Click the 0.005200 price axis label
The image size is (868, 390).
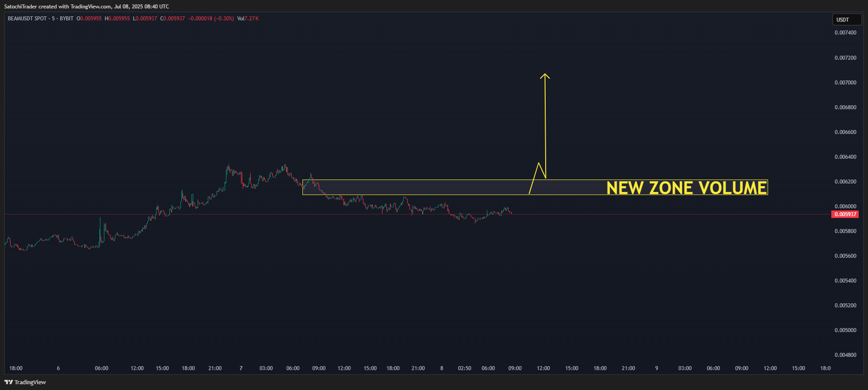845,306
